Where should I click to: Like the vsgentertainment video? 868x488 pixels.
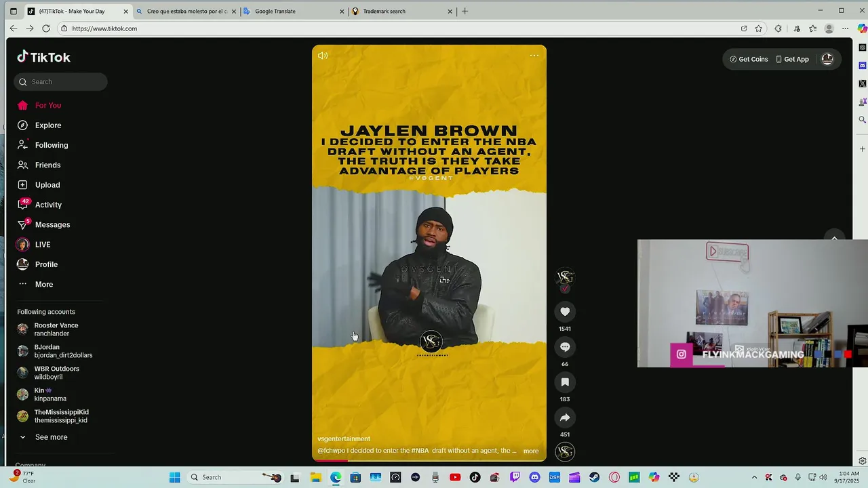(565, 312)
